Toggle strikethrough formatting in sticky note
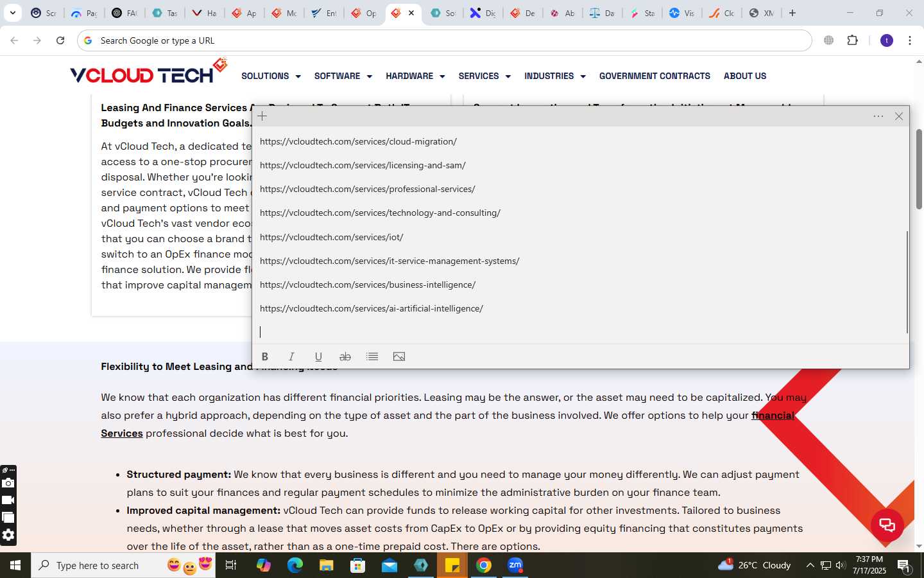 point(345,356)
